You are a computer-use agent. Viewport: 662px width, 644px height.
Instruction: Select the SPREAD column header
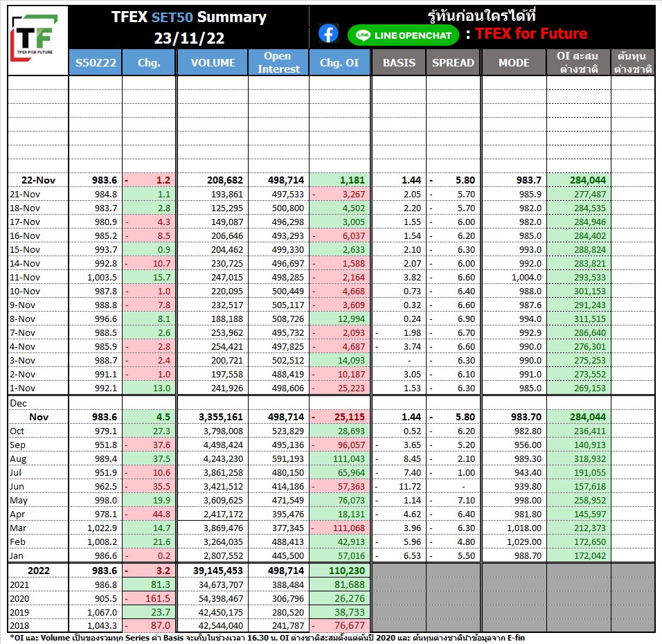click(x=453, y=62)
